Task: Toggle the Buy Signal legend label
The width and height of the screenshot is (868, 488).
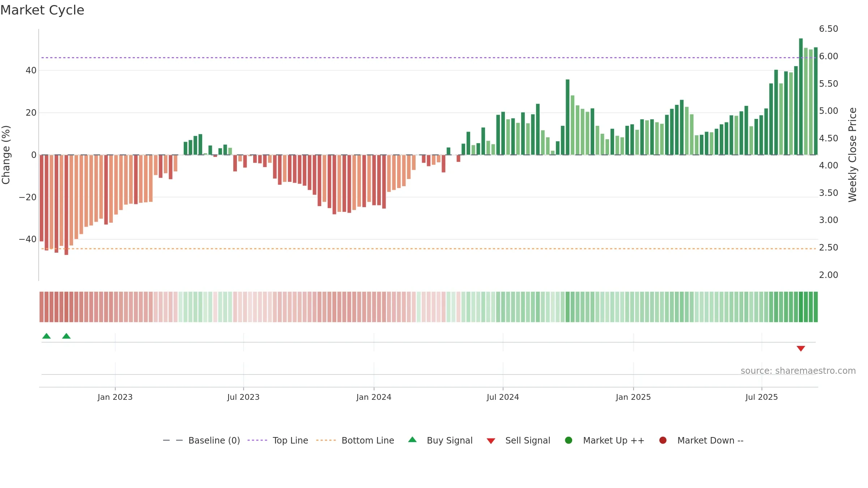Action: tap(450, 440)
